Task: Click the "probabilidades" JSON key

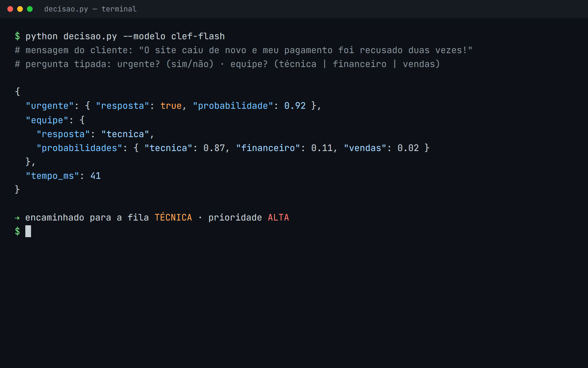Action: [79, 148]
